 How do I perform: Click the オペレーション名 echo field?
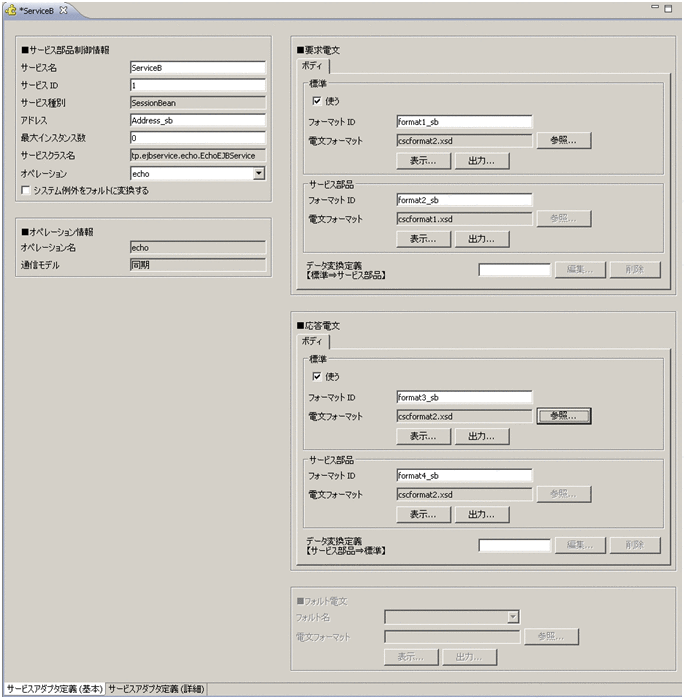(x=198, y=247)
